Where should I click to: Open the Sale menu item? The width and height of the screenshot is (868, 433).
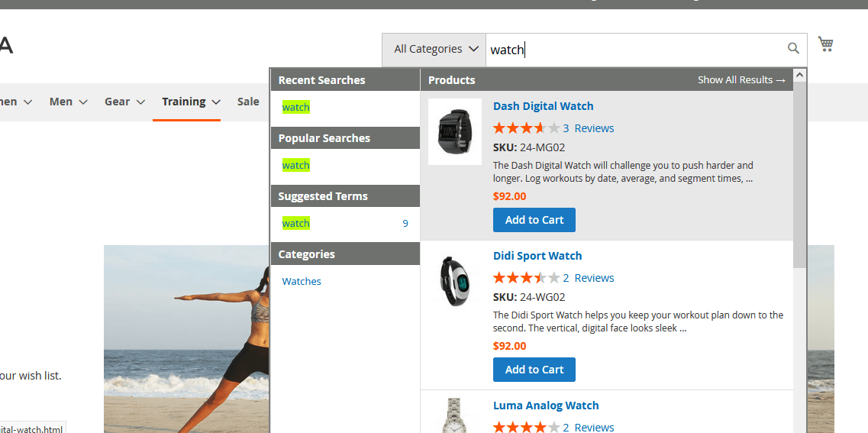[x=248, y=102]
